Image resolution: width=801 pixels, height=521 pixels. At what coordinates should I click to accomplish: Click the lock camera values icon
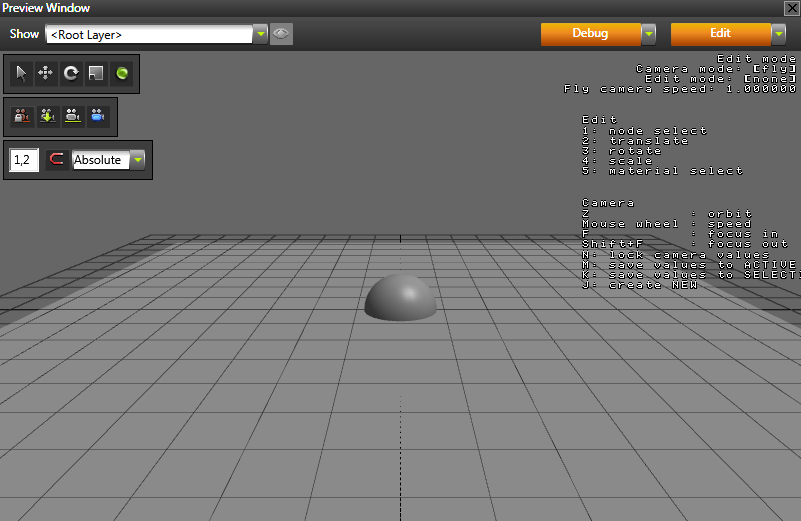click(x=22, y=116)
